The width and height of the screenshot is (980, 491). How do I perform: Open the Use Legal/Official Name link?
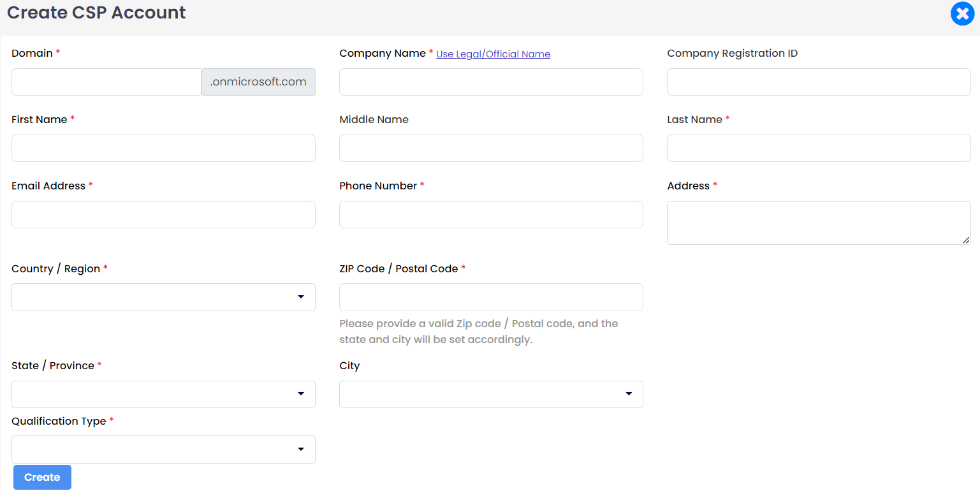(493, 54)
